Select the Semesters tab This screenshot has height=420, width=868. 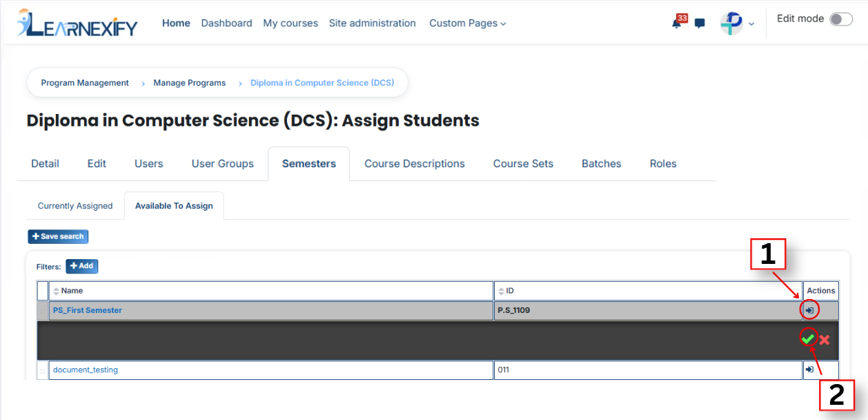[309, 164]
